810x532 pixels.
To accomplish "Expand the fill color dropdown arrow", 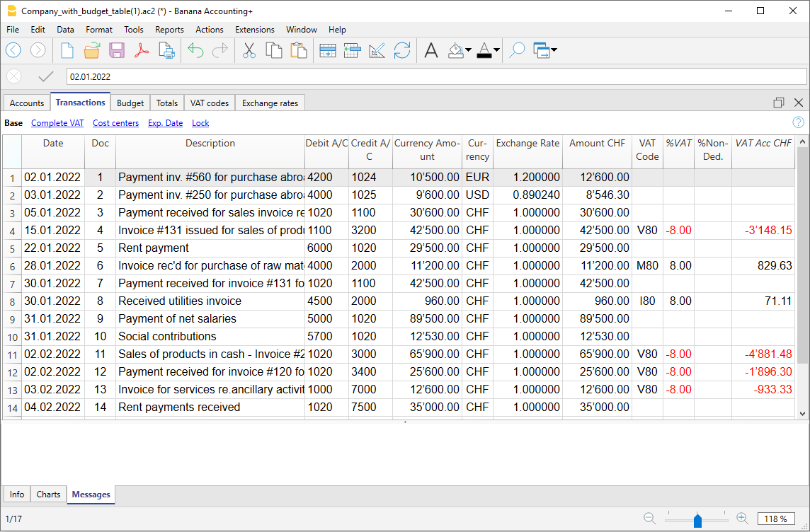I will click(468, 50).
